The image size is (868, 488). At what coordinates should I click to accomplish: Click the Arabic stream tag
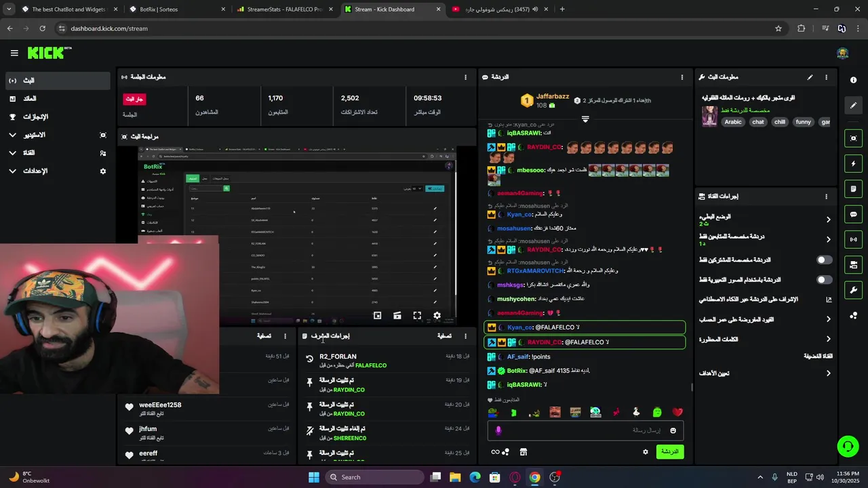[733, 122]
